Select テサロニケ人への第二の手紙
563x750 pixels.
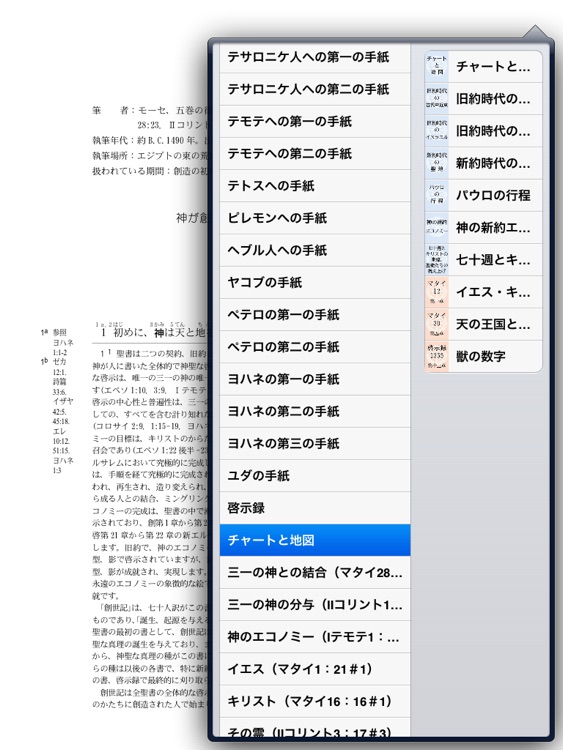tap(315, 89)
